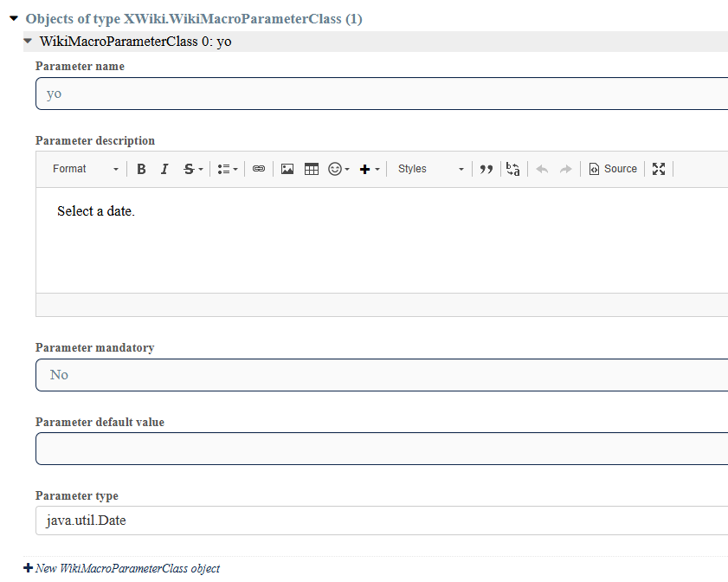This screenshot has width=728, height=582.
Task: Insert a link with the link icon
Action: [259, 169]
